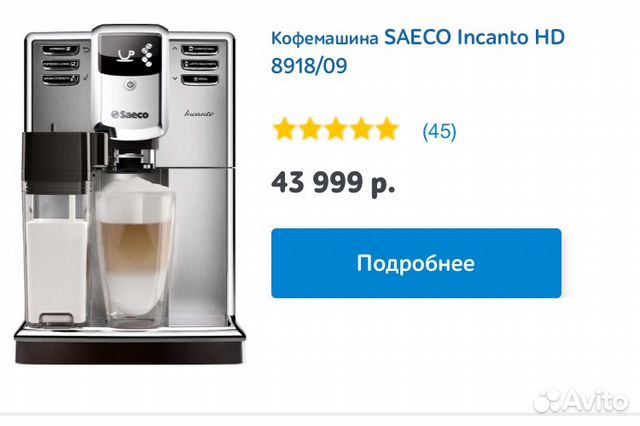Click the checkmark symbol beside Aroma Strength button
This screenshot has width=640, height=426.
point(86,78)
